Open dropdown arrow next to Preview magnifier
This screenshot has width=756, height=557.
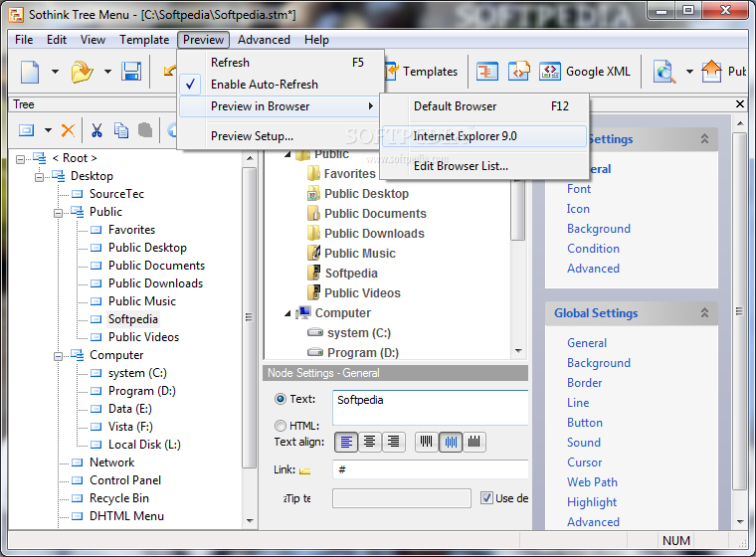[689, 72]
